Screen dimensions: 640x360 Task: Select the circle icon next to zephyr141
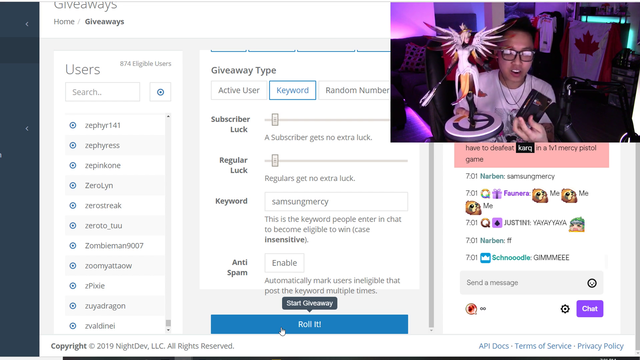point(73,125)
